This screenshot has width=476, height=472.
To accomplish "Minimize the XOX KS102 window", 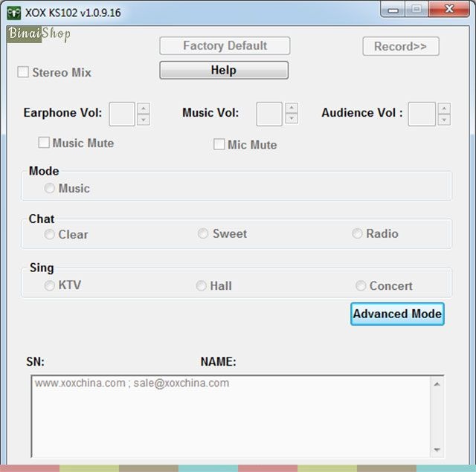I will (x=393, y=10).
